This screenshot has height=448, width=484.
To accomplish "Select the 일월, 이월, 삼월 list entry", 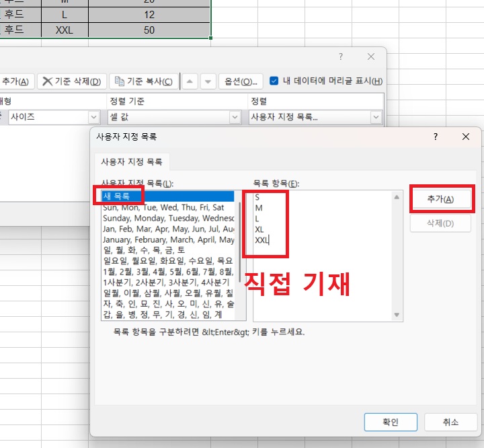I will coord(167,293).
